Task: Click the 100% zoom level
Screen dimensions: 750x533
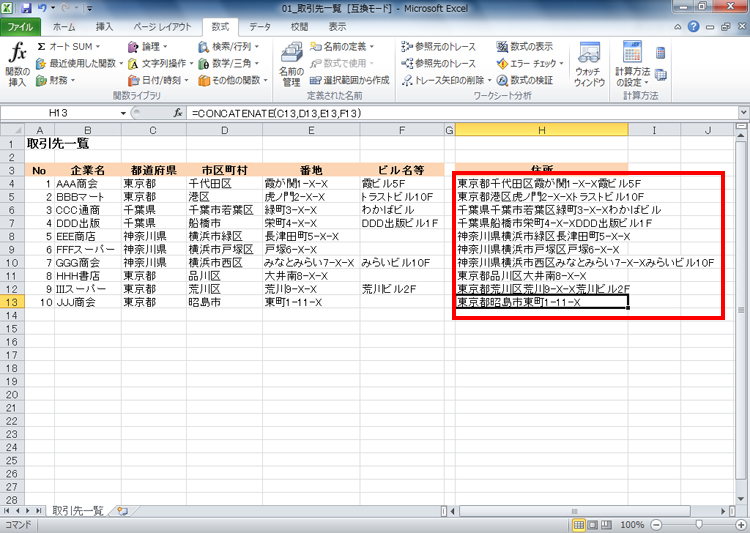Action: tap(632, 525)
